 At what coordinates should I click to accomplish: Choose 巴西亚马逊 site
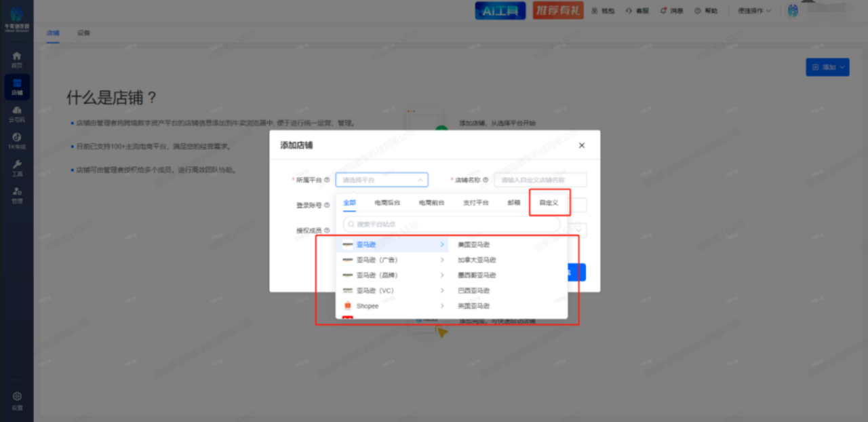(x=474, y=290)
